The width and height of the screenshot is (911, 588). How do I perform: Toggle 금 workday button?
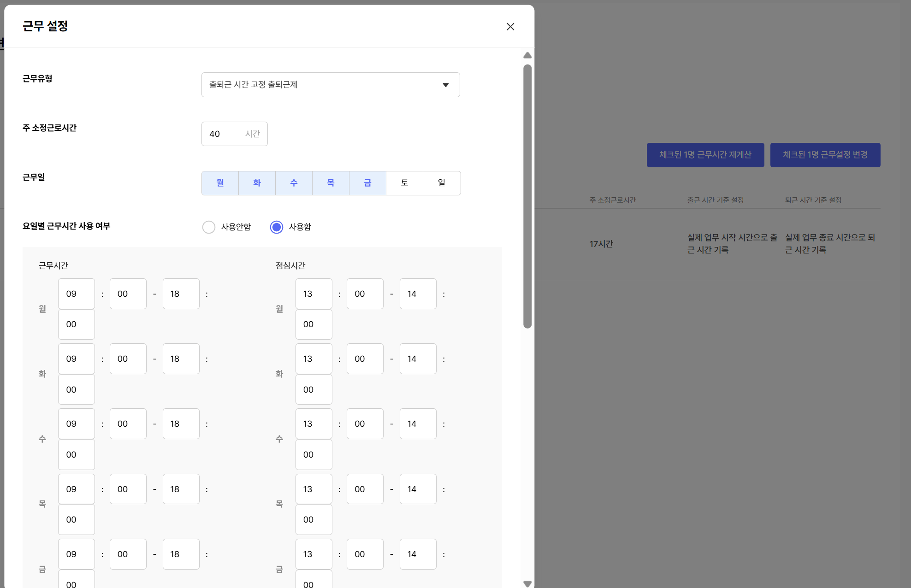(367, 183)
